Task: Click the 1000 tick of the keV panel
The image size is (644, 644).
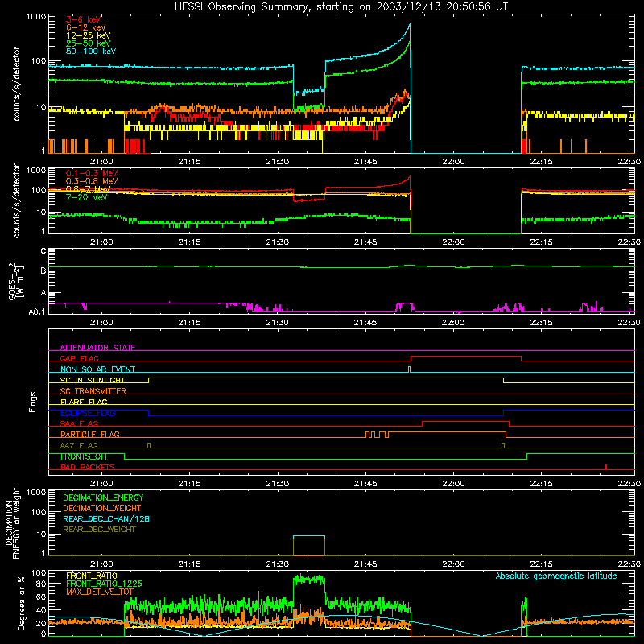Action: [x=36, y=17]
